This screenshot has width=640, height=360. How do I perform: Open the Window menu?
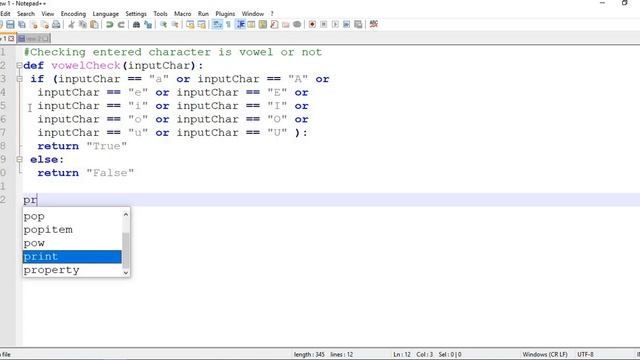pyautogui.click(x=253, y=13)
